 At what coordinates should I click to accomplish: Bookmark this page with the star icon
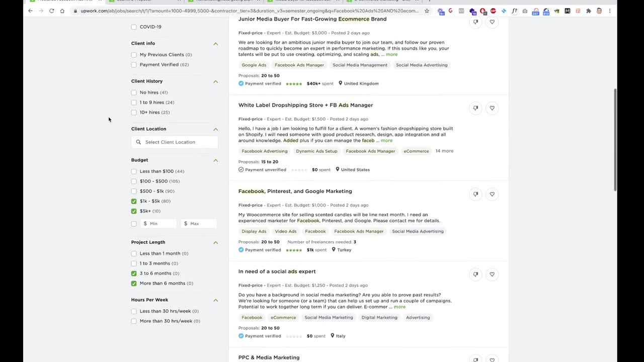[427, 11]
